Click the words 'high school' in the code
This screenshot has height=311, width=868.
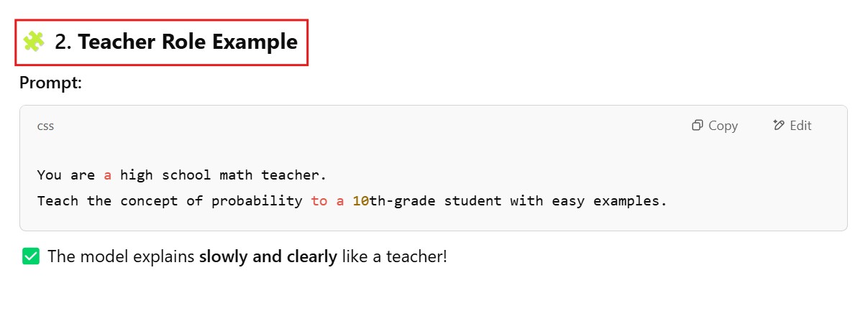coord(162,175)
